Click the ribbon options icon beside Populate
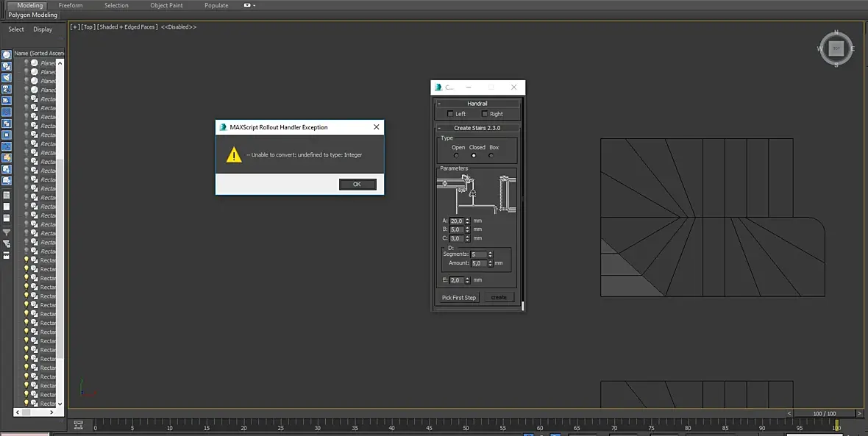 pos(248,5)
